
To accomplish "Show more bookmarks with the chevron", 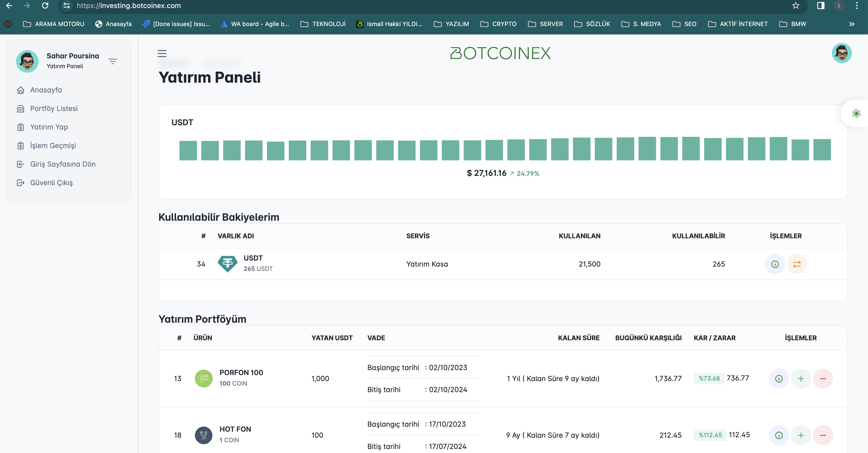I will [851, 24].
